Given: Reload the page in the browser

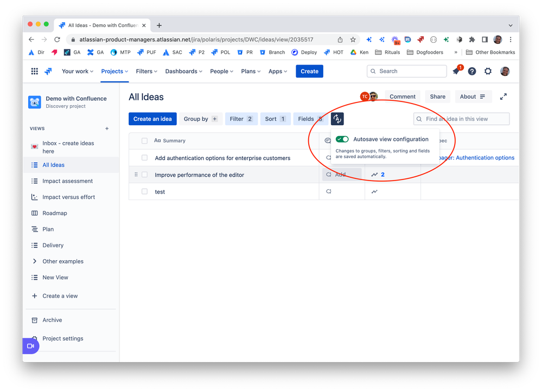Looking at the screenshot, I should pyautogui.click(x=58, y=40).
